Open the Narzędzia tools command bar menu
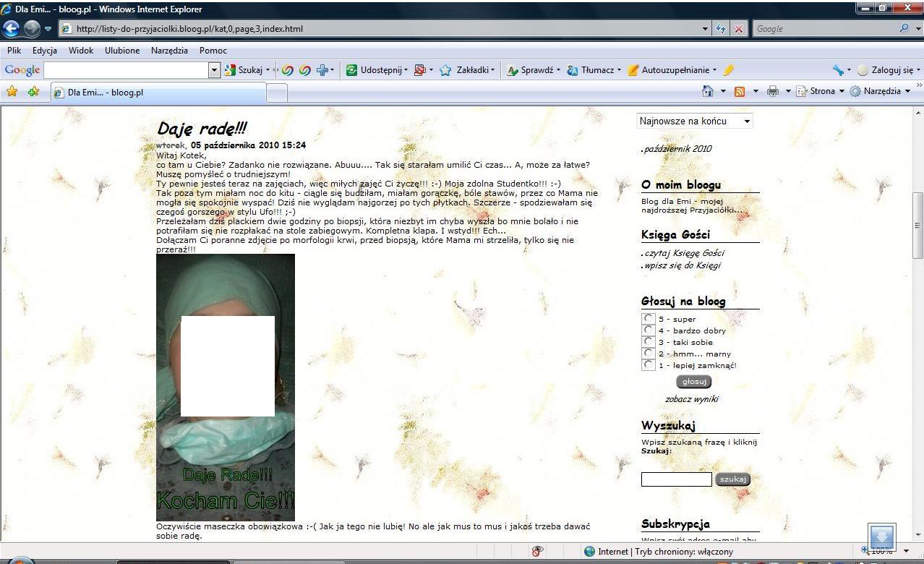This screenshot has height=564, width=924. pos(879,91)
